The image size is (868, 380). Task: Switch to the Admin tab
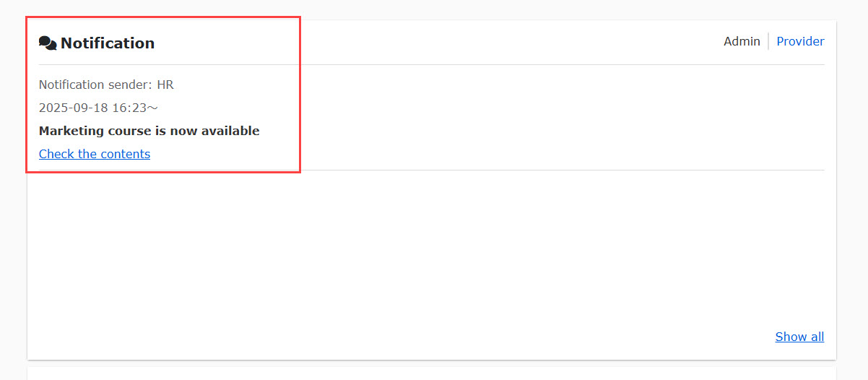[x=742, y=41]
